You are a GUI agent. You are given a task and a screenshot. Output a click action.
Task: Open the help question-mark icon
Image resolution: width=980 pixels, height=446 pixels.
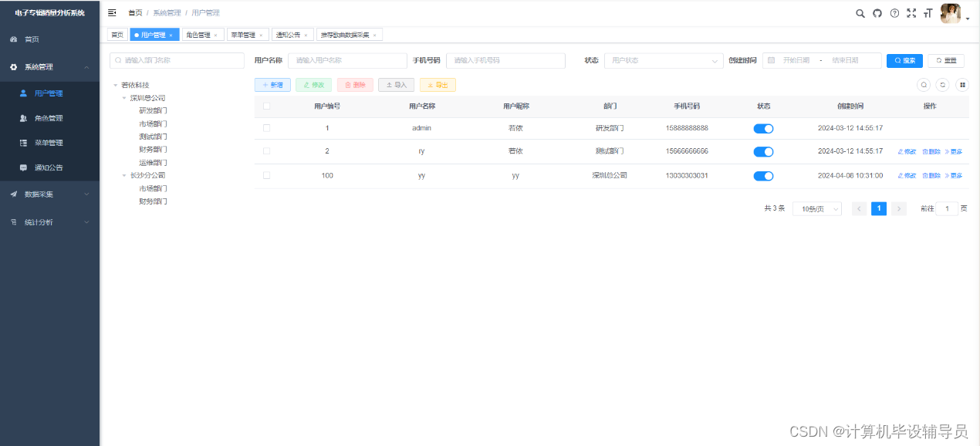point(894,13)
